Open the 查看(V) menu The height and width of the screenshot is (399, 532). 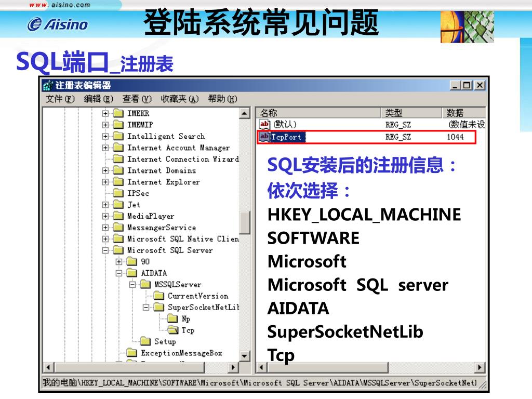point(137,99)
